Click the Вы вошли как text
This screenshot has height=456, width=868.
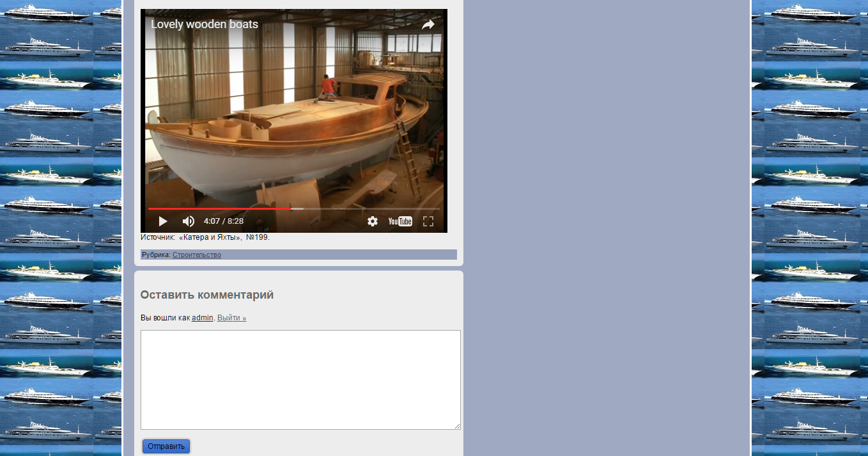165,318
